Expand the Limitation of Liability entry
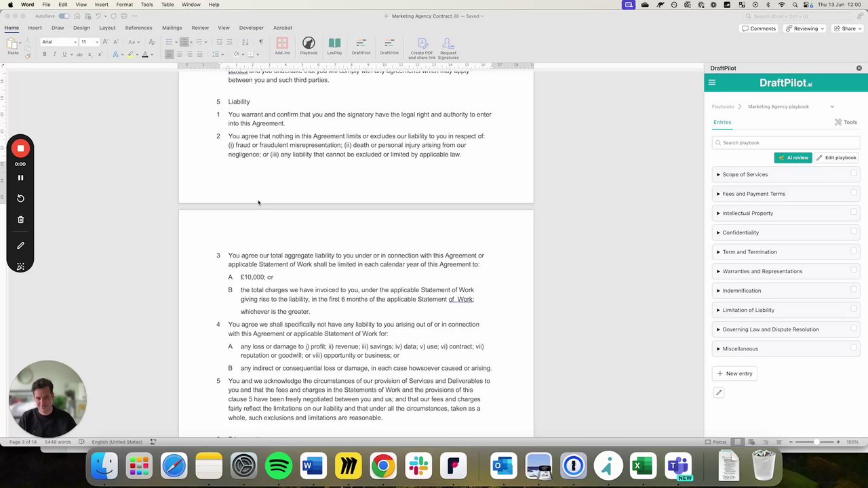The height and width of the screenshot is (488, 868). (718, 310)
